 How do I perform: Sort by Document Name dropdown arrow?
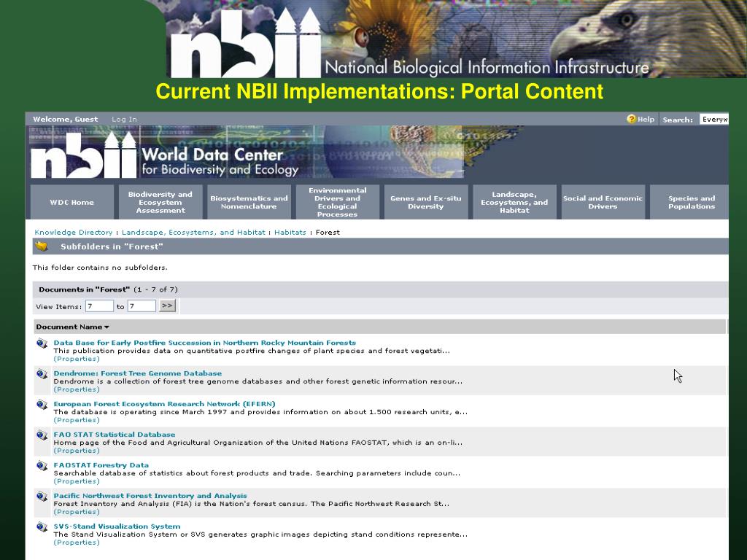(x=107, y=327)
